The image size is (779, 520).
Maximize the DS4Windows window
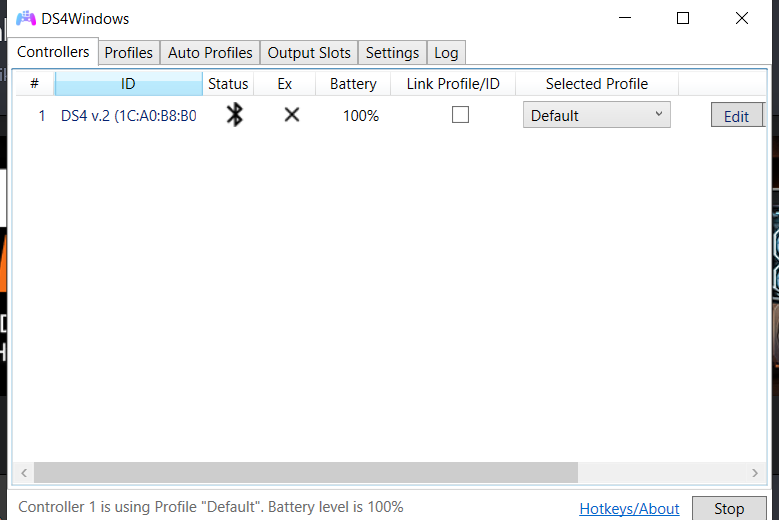click(x=683, y=18)
